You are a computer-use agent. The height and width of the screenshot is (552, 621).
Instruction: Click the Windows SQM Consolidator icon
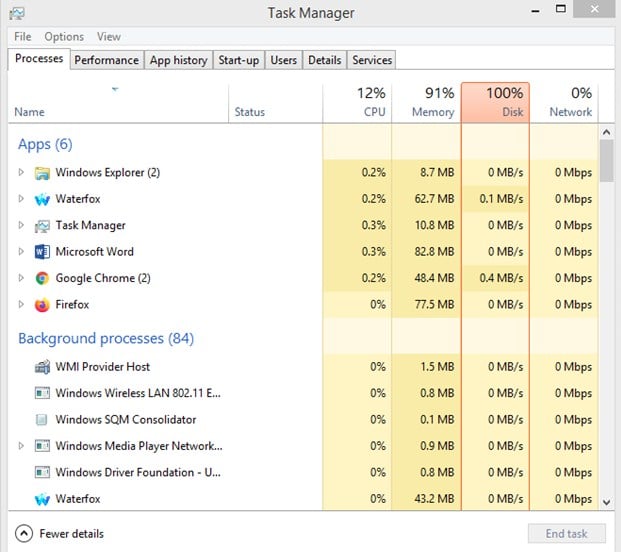[x=42, y=420]
